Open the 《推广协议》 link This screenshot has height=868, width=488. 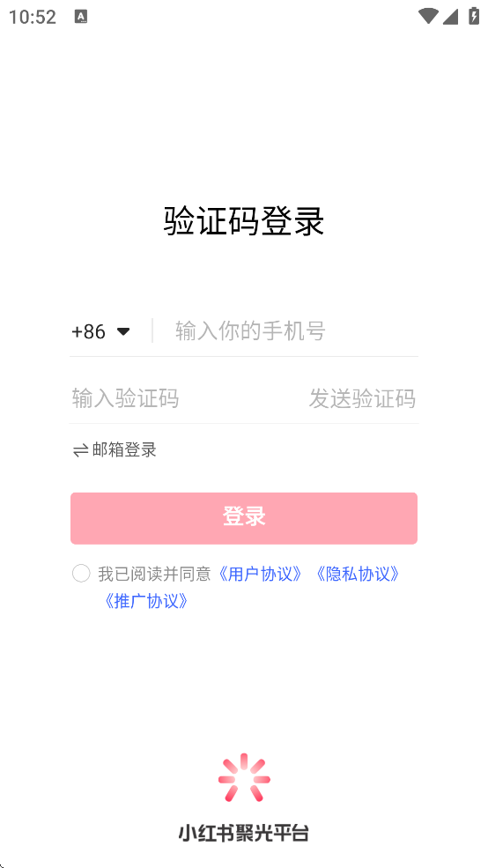(x=146, y=601)
